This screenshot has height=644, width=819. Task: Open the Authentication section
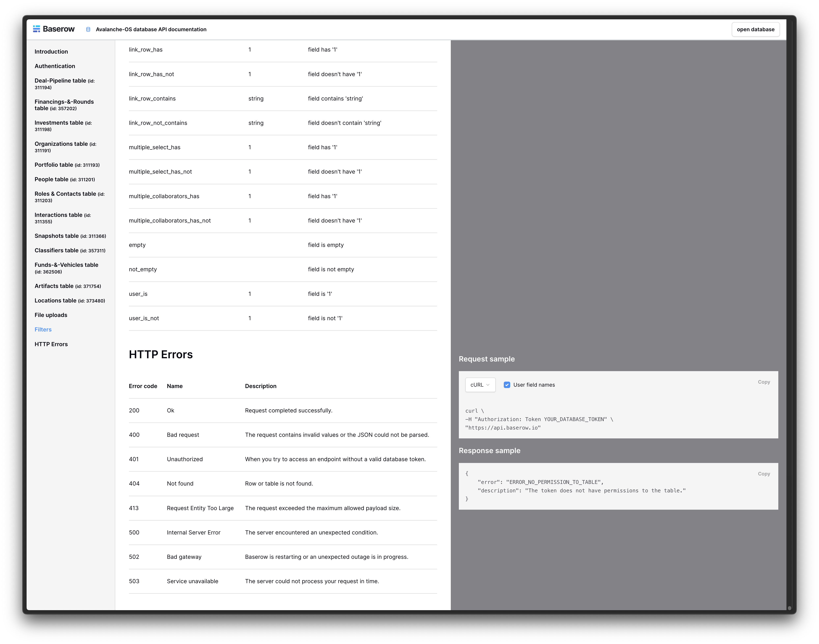55,66
